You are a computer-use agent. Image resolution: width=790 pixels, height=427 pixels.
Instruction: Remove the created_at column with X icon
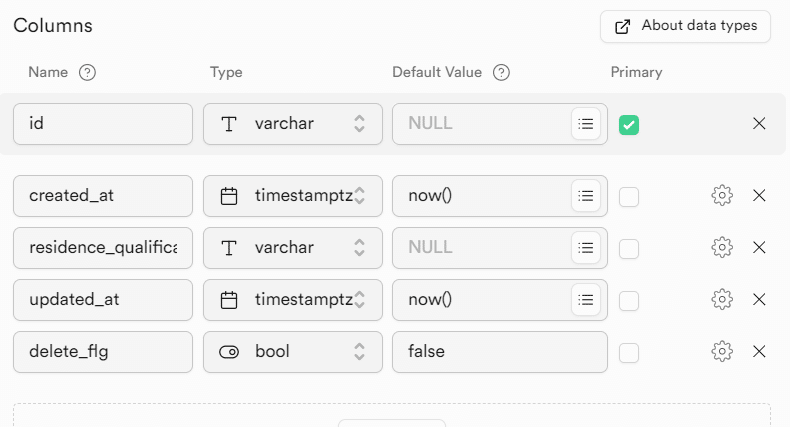(x=759, y=196)
